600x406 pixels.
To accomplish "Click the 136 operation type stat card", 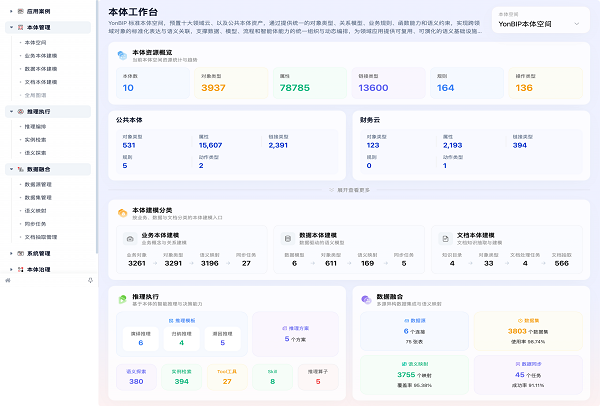I will pos(546,83).
